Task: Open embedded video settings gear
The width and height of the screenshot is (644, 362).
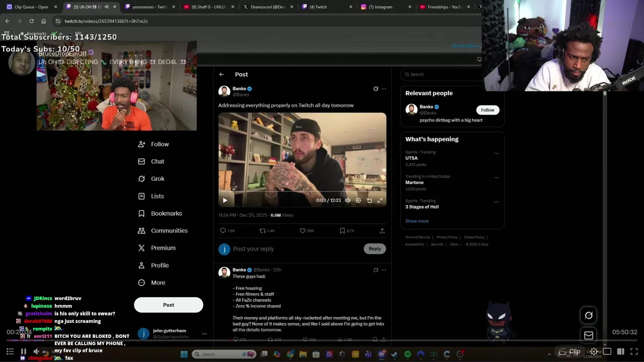Action: click(x=358, y=200)
